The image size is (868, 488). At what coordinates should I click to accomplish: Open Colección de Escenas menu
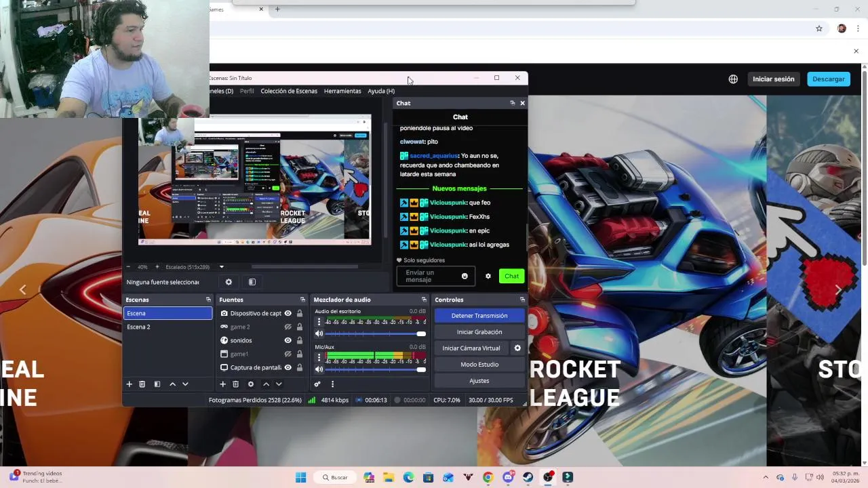click(x=289, y=91)
